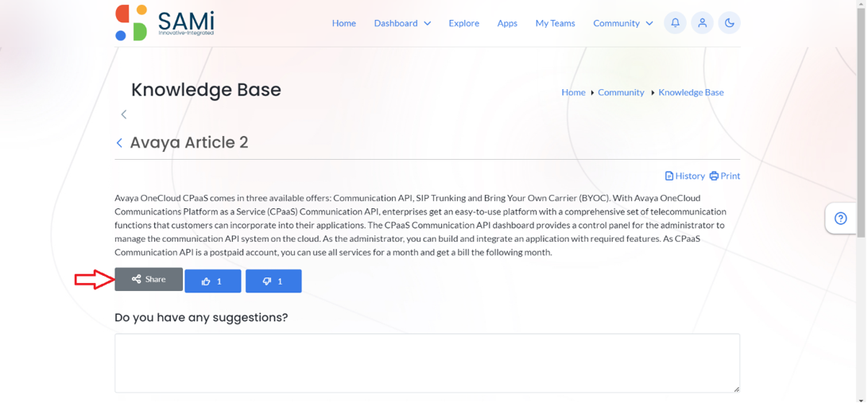Click the Share button
The image size is (868, 407).
tap(149, 279)
